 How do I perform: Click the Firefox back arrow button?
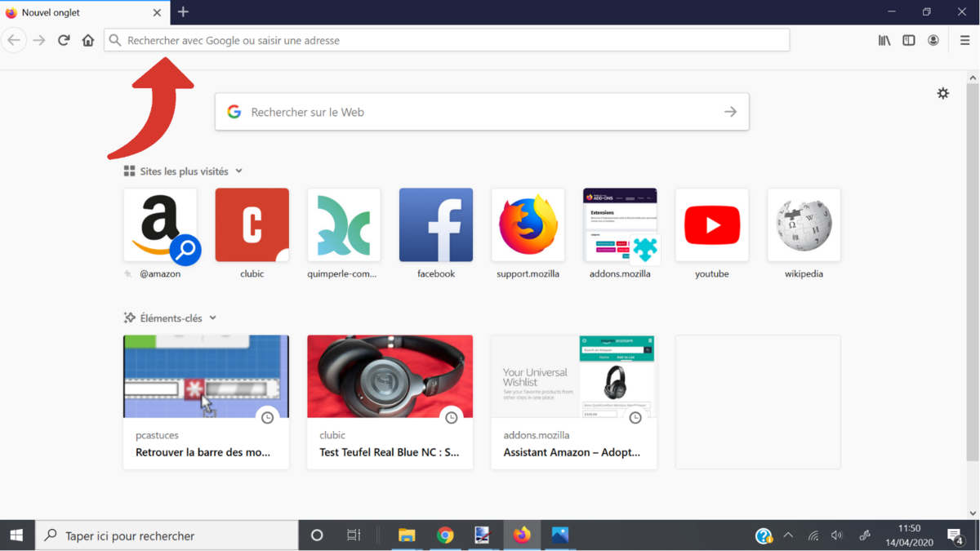14,40
